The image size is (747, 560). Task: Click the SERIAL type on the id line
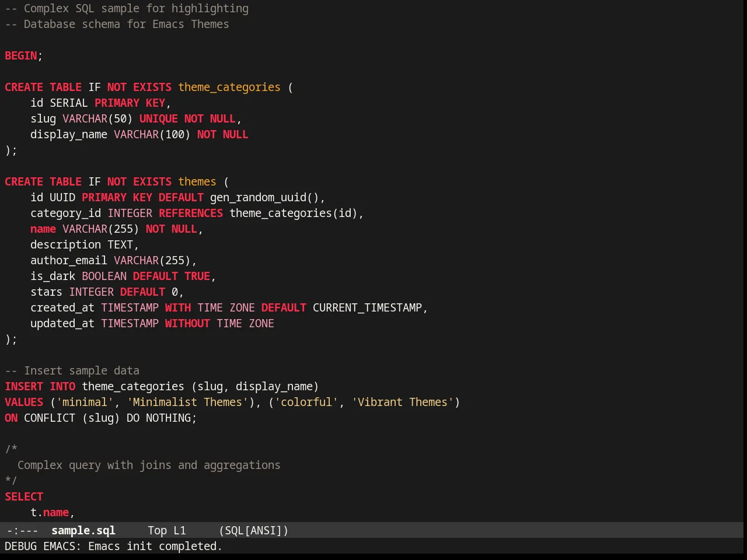tap(69, 103)
